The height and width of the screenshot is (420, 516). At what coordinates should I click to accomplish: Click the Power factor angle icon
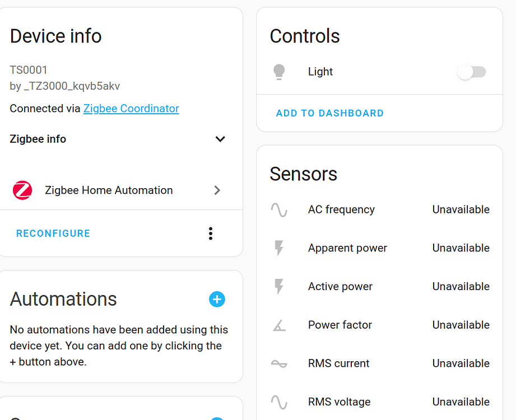[280, 325]
